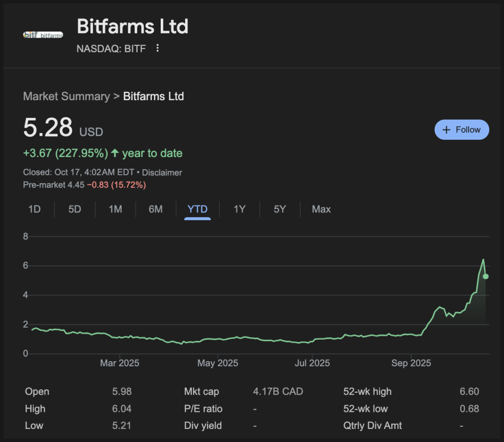Screen dimensions: 504x442
Task: Show the 1Y chart range
Action: (x=239, y=209)
